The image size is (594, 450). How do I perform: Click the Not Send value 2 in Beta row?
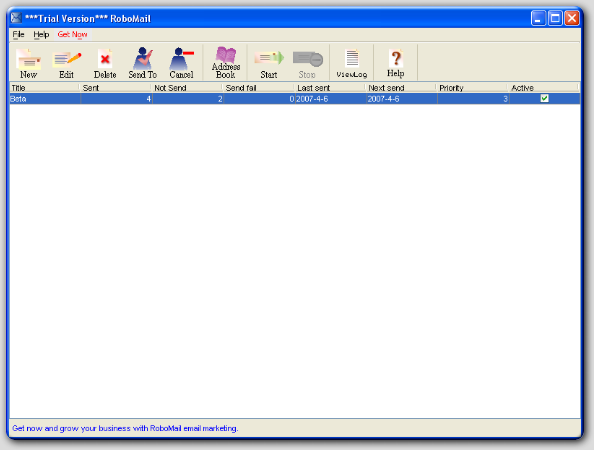[x=220, y=99]
